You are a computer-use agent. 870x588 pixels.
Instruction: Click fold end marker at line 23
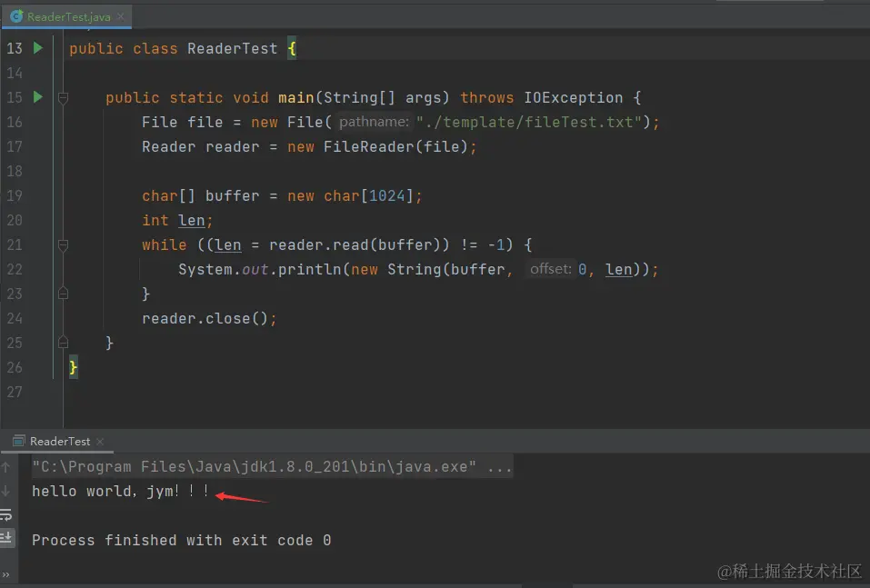coord(64,294)
